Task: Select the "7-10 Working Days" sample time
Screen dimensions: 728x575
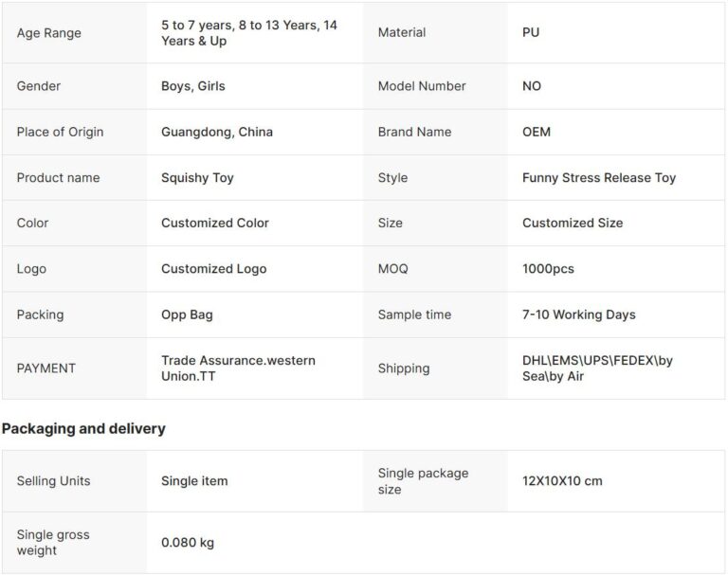Action: point(579,314)
